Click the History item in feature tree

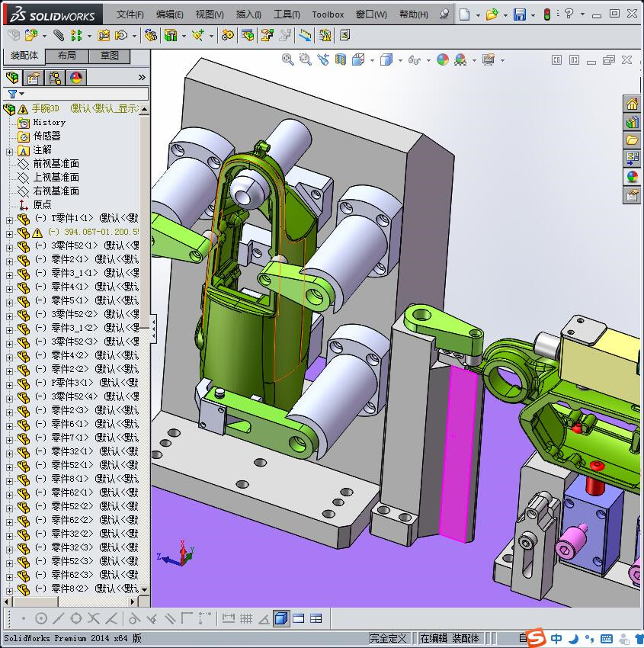tap(49, 122)
